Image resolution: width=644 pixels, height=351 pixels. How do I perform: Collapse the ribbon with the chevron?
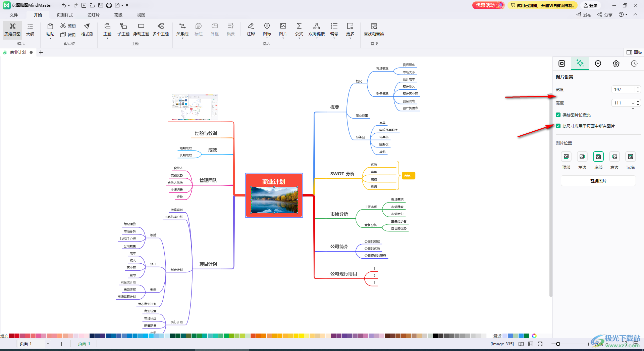635,14
